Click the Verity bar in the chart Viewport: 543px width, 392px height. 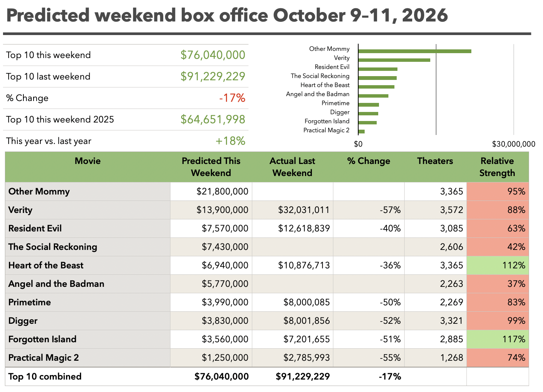(394, 60)
